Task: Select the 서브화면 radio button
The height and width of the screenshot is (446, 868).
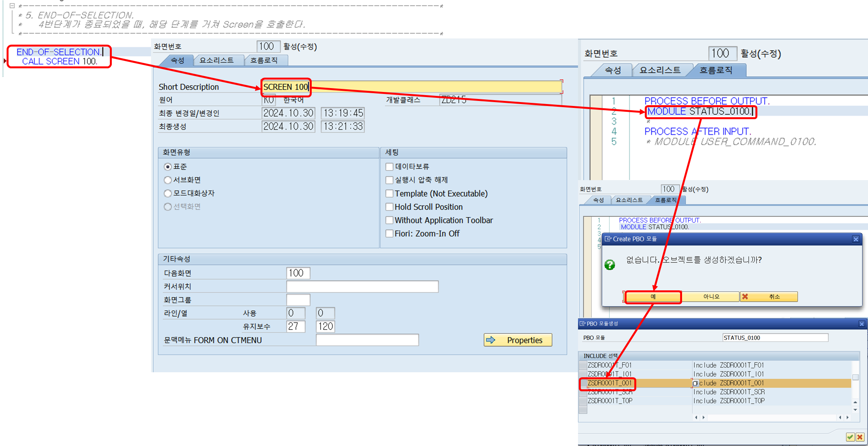Action: tap(168, 180)
